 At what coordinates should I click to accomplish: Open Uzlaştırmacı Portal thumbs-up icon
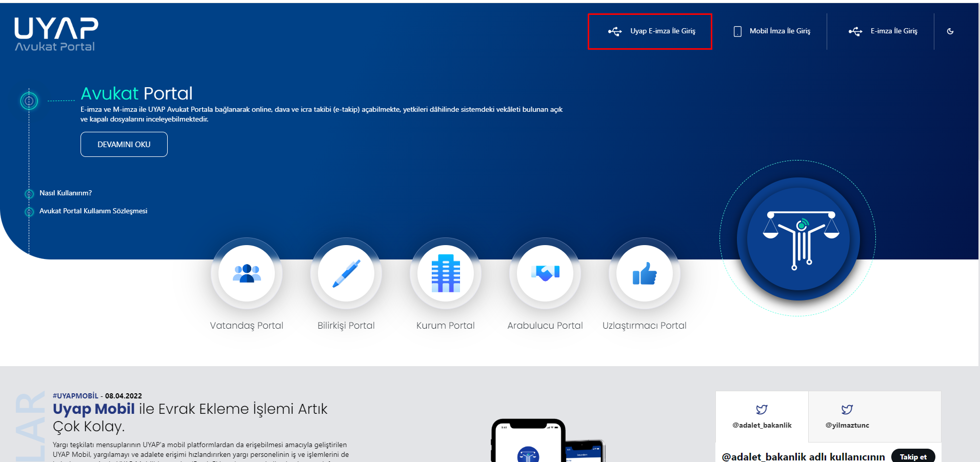click(645, 273)
